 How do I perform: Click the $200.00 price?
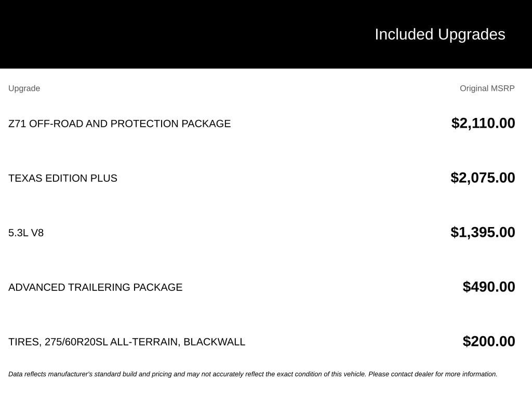click(488, 342)
